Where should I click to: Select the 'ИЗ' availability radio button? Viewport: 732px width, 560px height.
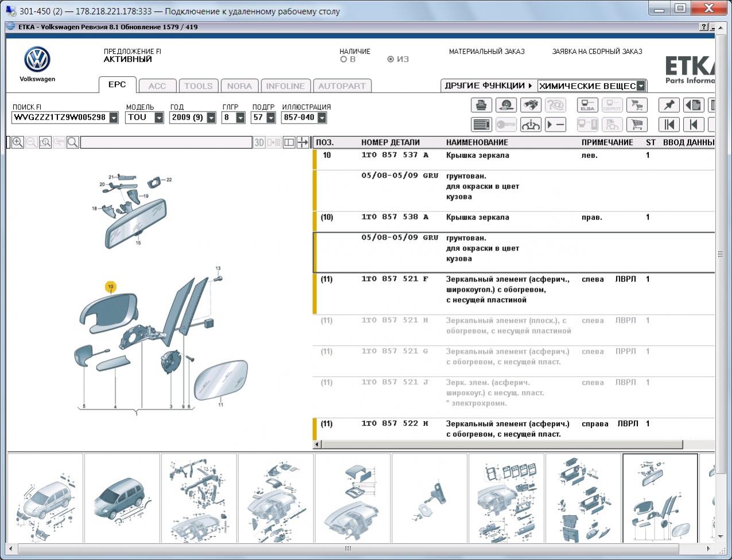390,59
